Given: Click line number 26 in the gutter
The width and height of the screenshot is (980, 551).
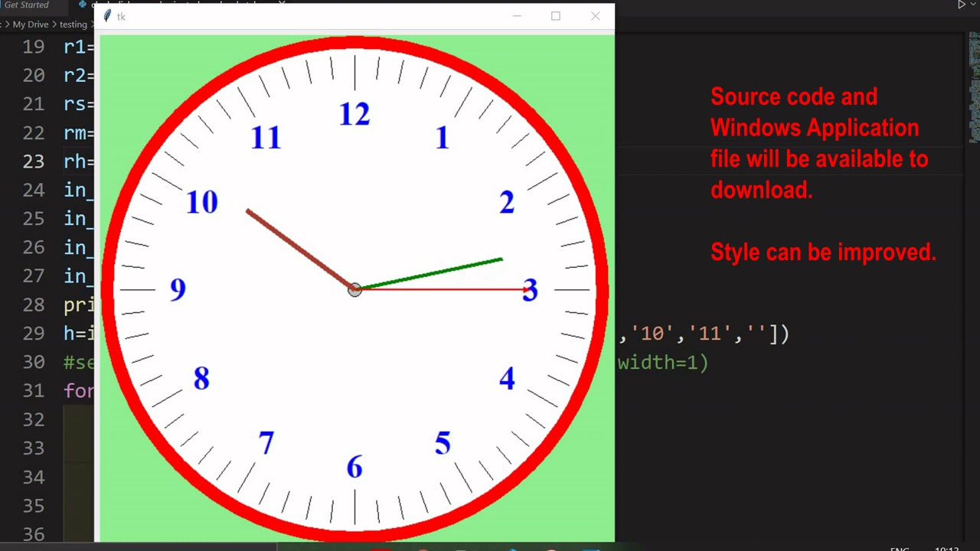Looking at the screenshot, I should (33, 248).
